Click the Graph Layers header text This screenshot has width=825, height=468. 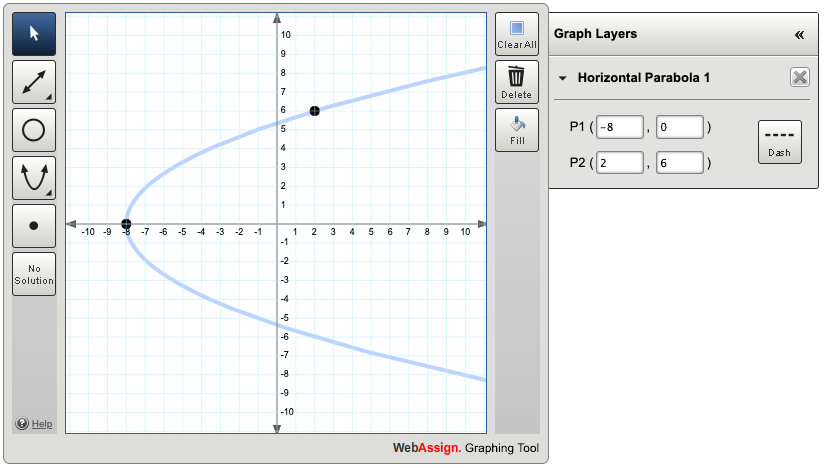coord(595,34)
